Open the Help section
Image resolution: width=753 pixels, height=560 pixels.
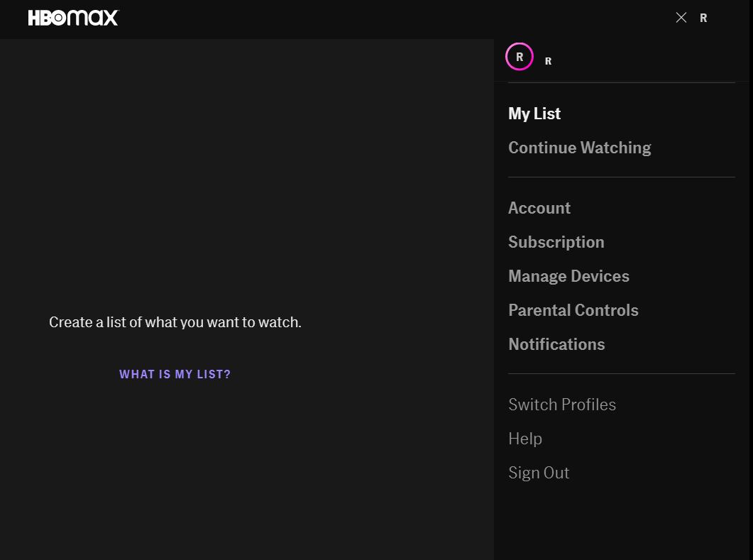525,438
